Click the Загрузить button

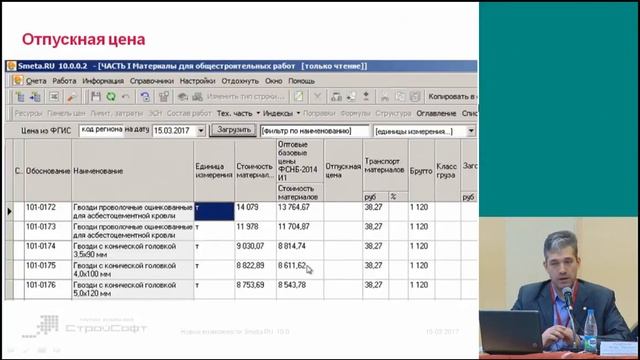(233, 130)
